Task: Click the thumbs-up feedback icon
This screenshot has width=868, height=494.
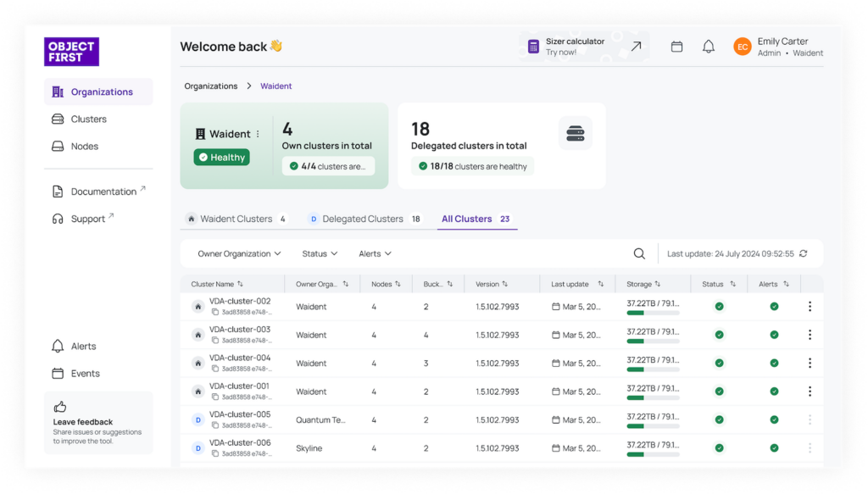Action: click(x=60, y=408)
